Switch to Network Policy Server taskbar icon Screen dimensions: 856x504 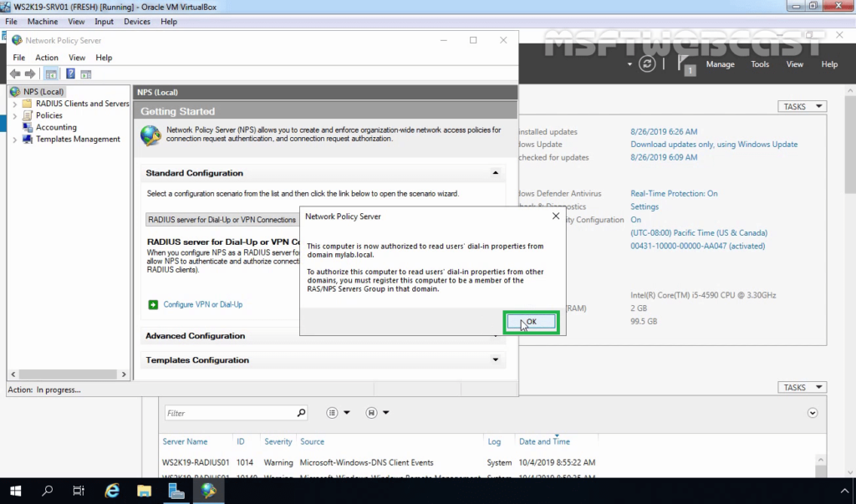[x=208, y=491]
